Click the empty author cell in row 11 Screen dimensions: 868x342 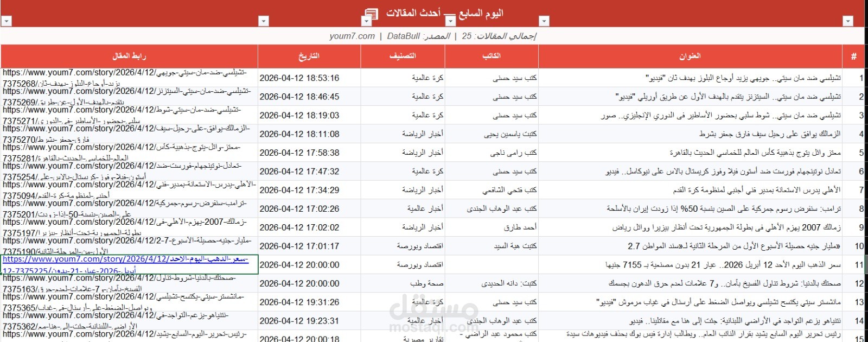[x=492, y=264]
